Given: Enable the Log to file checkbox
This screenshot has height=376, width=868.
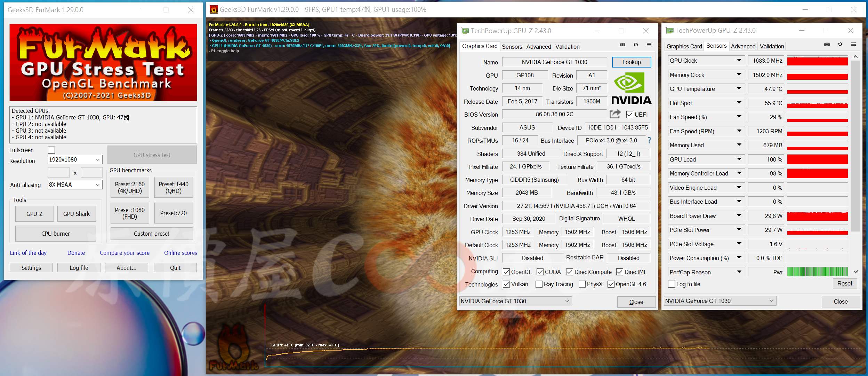Looking at the screenshot, I should pos(672,284).
